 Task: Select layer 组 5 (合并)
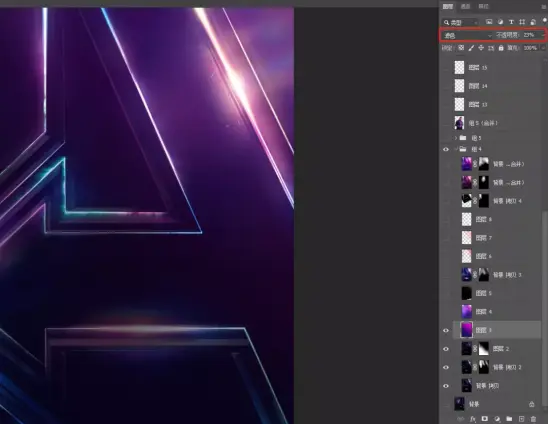point(496,123)
